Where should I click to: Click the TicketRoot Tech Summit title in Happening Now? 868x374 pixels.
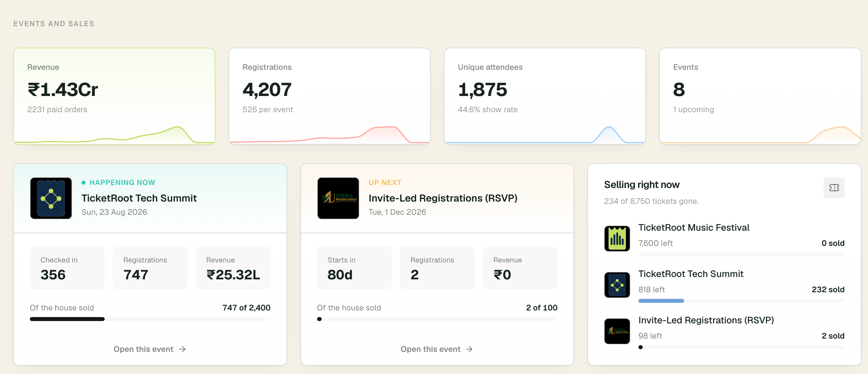139,198
